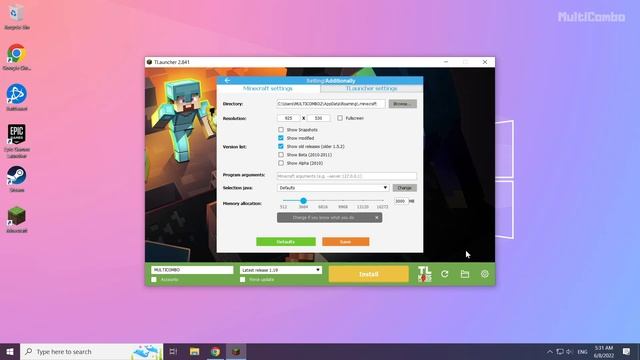Open Minecraft desktop shortcut

click(x=17, y=220)
